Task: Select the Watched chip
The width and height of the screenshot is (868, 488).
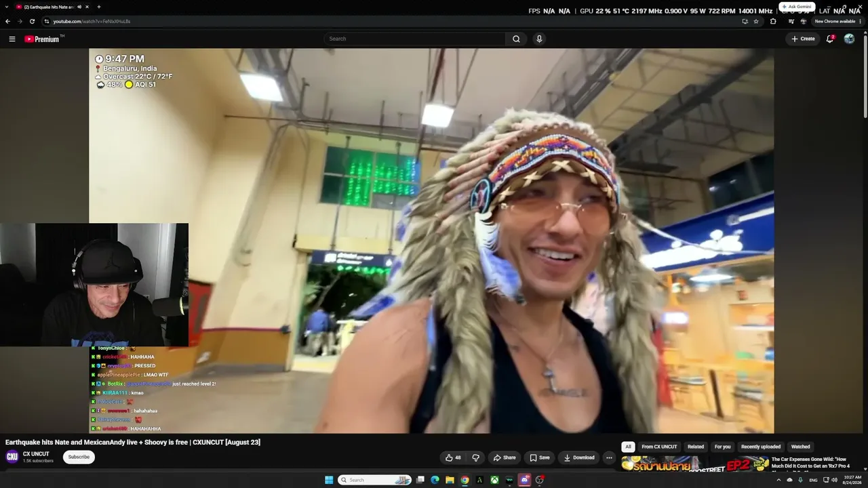Action: (x=801, y=447)
